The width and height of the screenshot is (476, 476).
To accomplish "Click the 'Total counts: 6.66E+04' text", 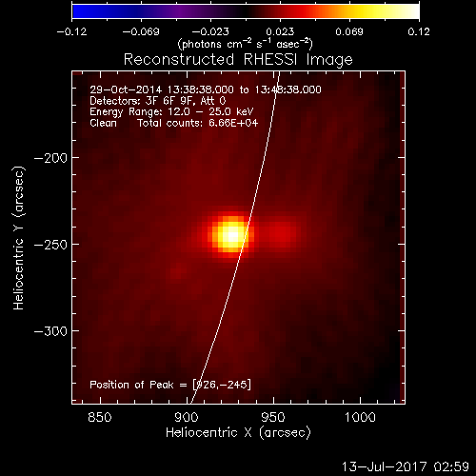I will tap(198, 123).
